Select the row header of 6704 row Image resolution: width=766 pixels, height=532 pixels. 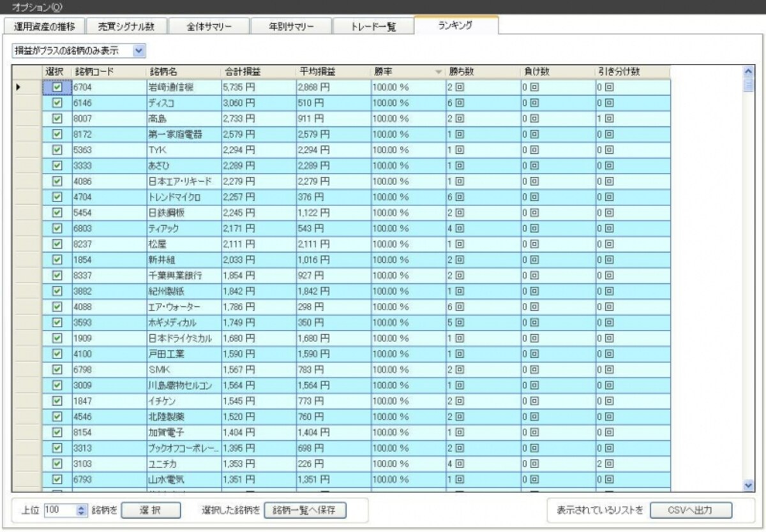tap(27, 87)
